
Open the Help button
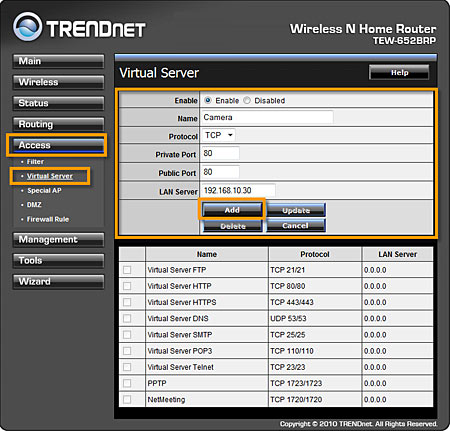point(399,72)
